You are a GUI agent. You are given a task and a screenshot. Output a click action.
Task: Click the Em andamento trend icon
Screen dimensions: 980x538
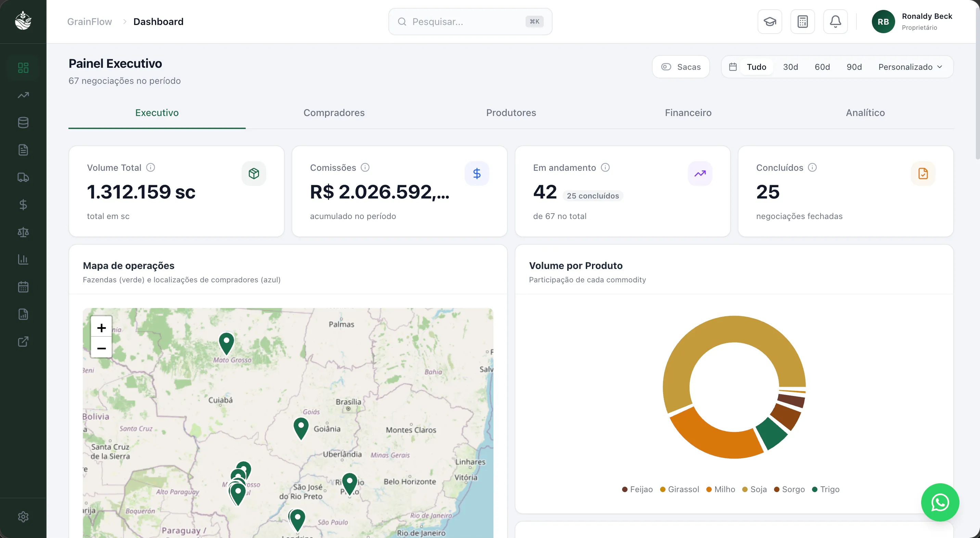[x=700, y=174]
